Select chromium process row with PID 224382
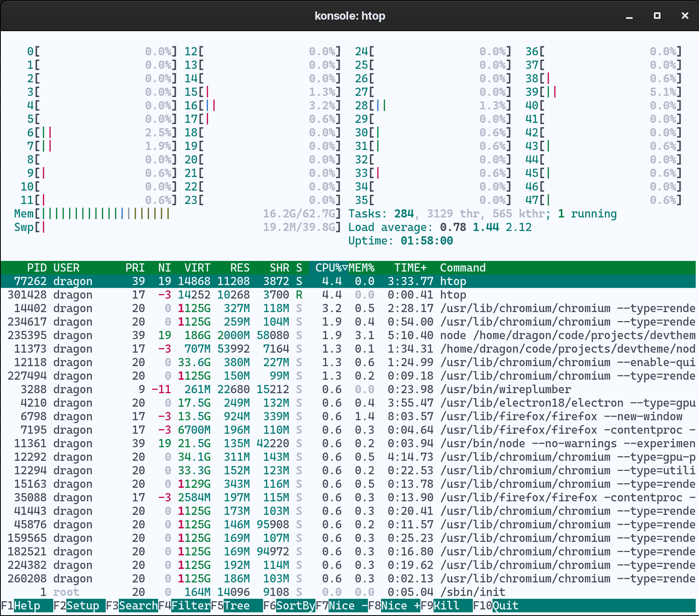699x616 pixels. [348, 565]
